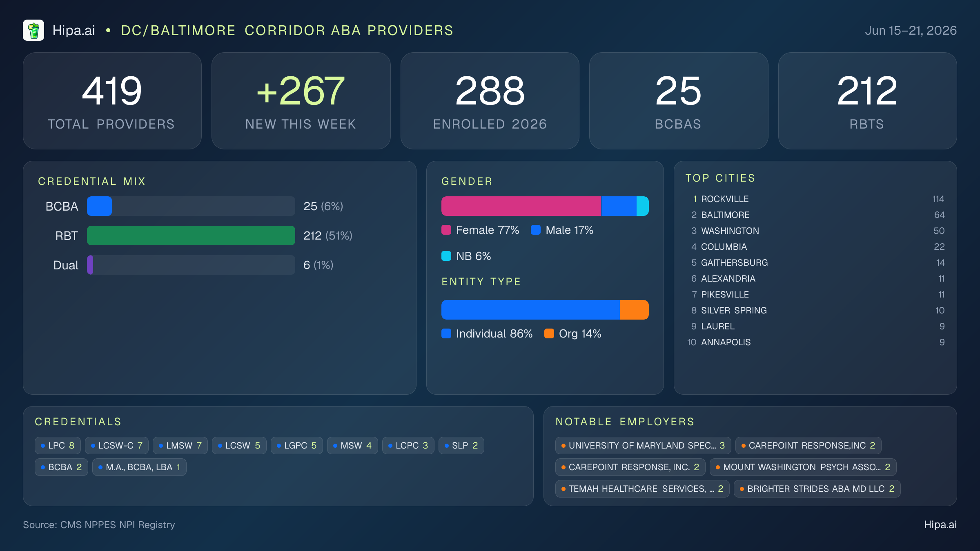The width and height of the screenshot is (980, 551).
Task: Click the Male 17% legend swatch
Action: pos(536,230)
